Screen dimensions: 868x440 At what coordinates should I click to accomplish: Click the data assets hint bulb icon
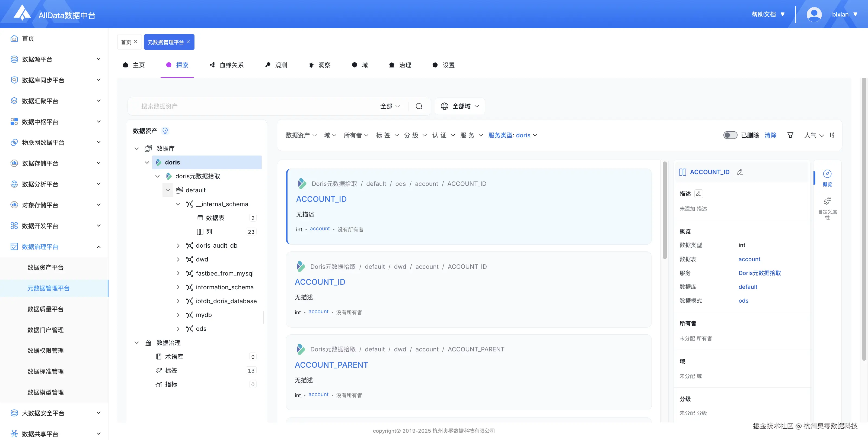pos(165,131)
